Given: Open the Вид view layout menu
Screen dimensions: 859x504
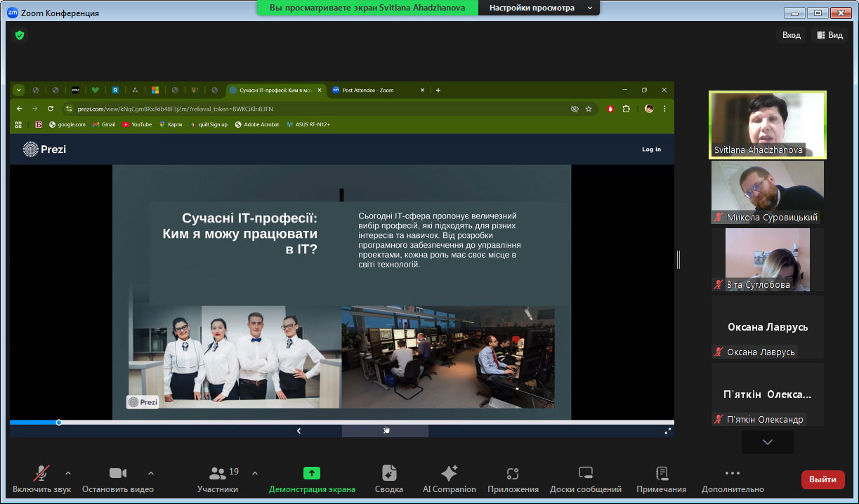Looking at the screenshot, I should 830,35.
